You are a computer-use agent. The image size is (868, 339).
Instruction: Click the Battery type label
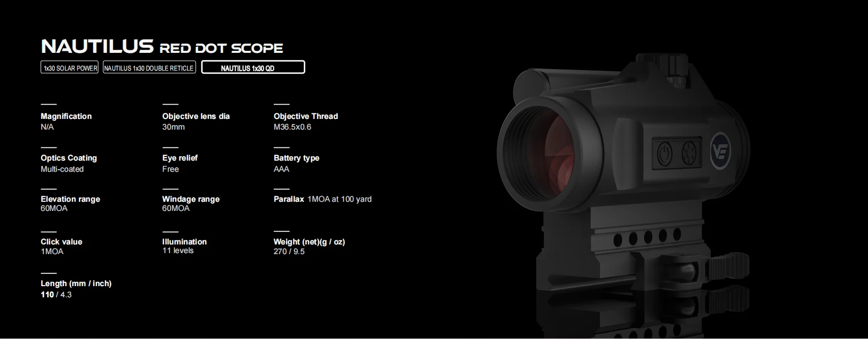click(x=297, y=158)
